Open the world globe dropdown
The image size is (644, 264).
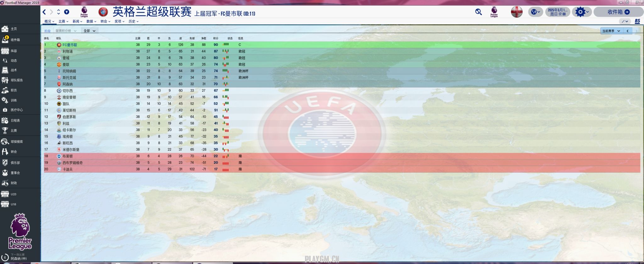[535, 12]
